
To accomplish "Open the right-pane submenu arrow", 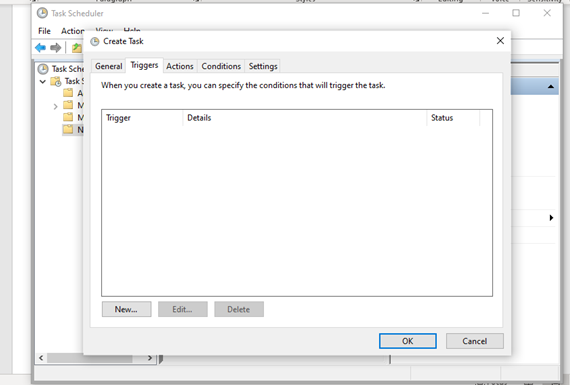I will 551,218.
